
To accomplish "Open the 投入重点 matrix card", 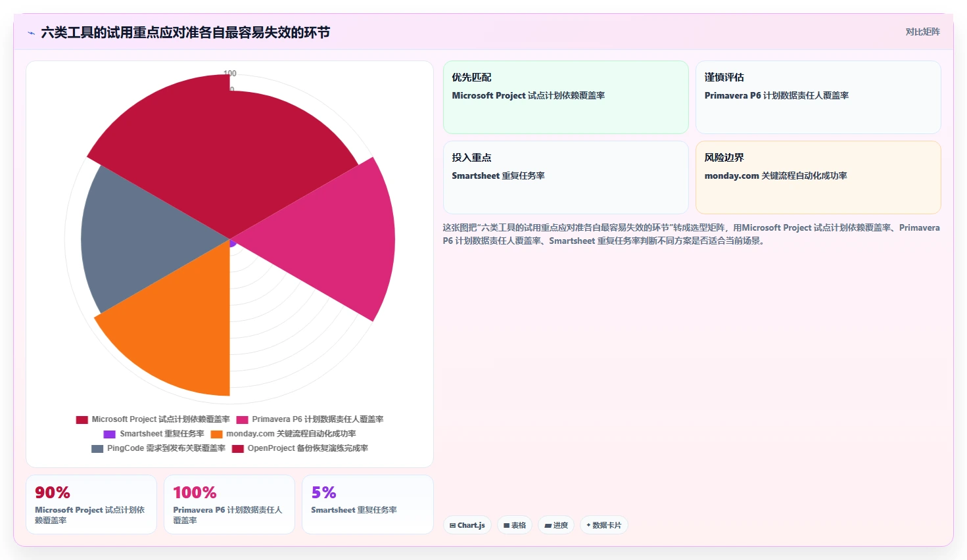I will 566,177.
